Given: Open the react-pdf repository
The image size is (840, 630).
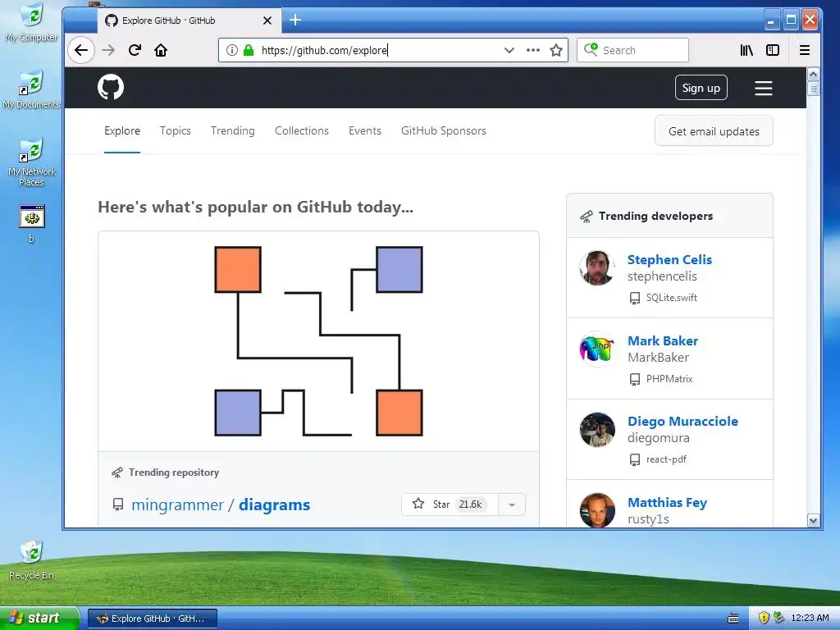Looking at the screenshot, I should pyautogui.click(x=666, y=459).
